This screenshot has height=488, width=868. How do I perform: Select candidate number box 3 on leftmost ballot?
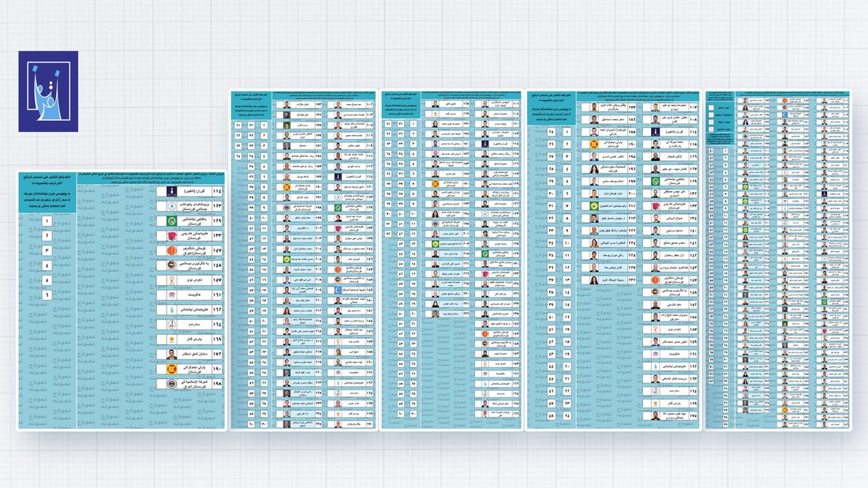[x=47, y=250]
